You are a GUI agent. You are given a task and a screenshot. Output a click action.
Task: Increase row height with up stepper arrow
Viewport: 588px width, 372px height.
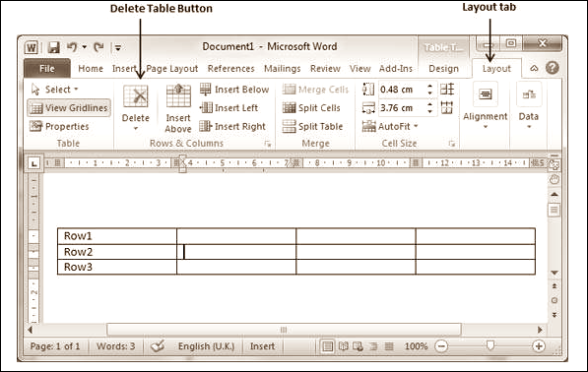(430, 86)
